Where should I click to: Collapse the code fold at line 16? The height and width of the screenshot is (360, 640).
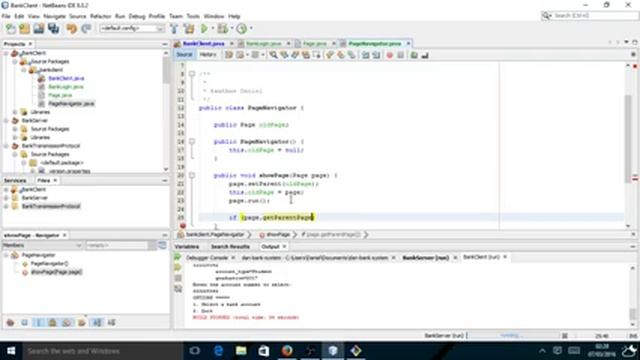click(x=191, y=141)
